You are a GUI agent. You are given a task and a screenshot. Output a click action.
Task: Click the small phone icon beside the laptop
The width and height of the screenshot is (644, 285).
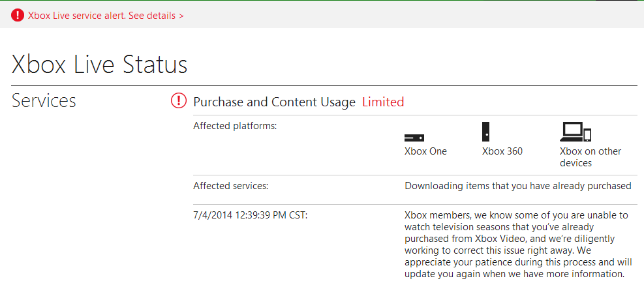(x=587, y=136)
